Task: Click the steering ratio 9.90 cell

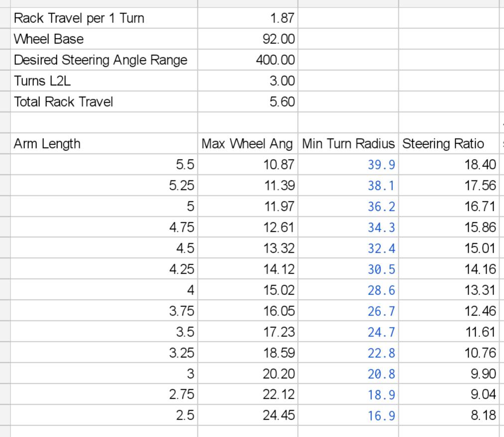Action: click(x=449, y=373)
